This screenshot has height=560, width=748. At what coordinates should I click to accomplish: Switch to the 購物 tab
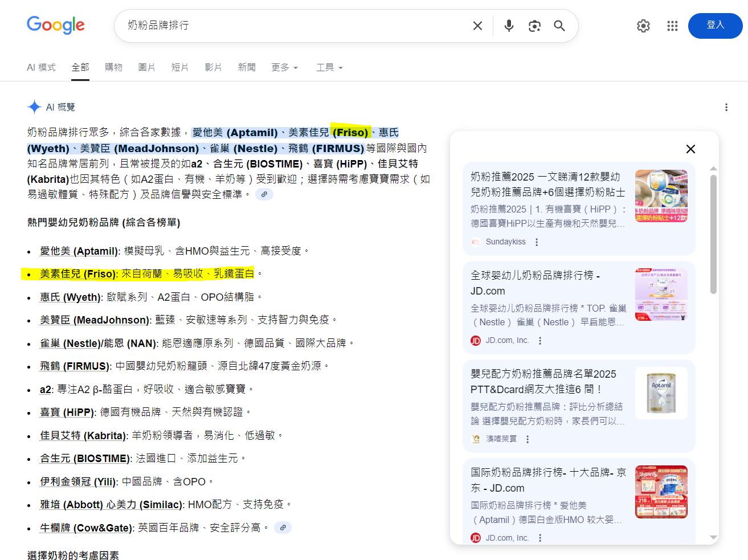click(113, 67)
